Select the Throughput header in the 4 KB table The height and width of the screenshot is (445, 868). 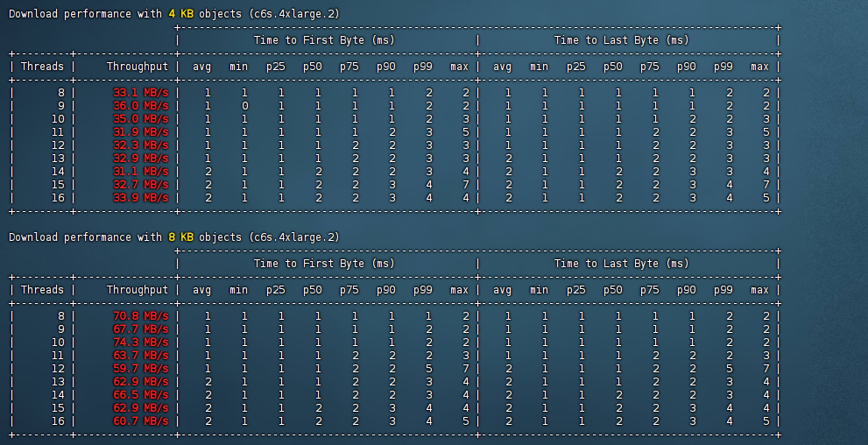click(138, 67)
